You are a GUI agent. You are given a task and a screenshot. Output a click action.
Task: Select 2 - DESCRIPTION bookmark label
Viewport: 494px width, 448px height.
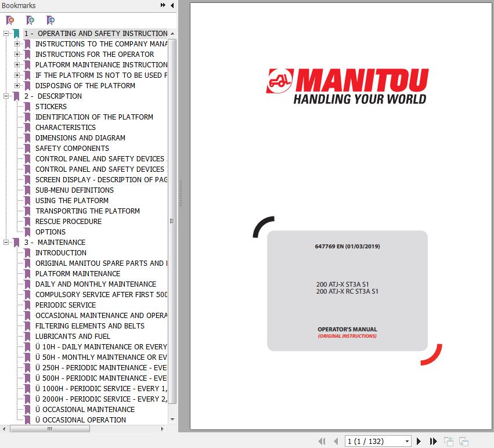[x=53, y=96]
